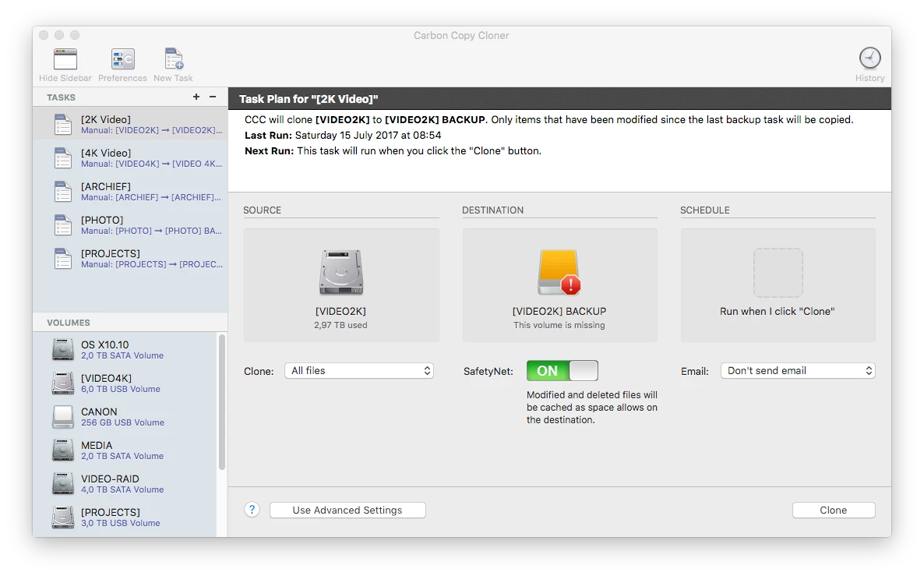This screenshot has height=576, width=924.
Task: Click the MEDIA volume drive icon
Action: tap(63, 451)
